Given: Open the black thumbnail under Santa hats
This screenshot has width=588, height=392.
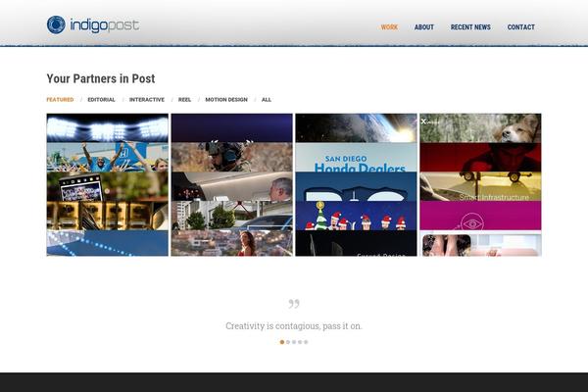Looking at the screenshot, I should point(357,243).
